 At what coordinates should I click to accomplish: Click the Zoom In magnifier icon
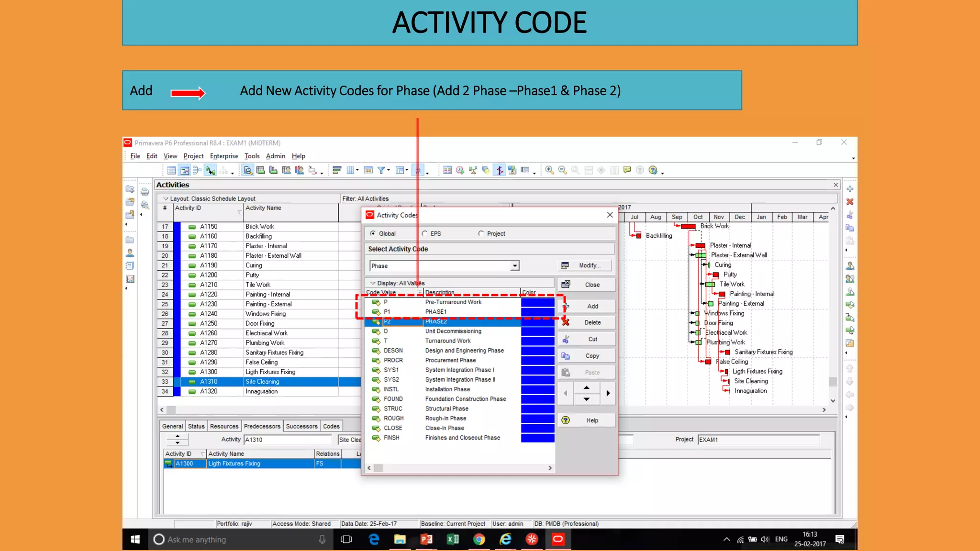[x=549, y=170]
